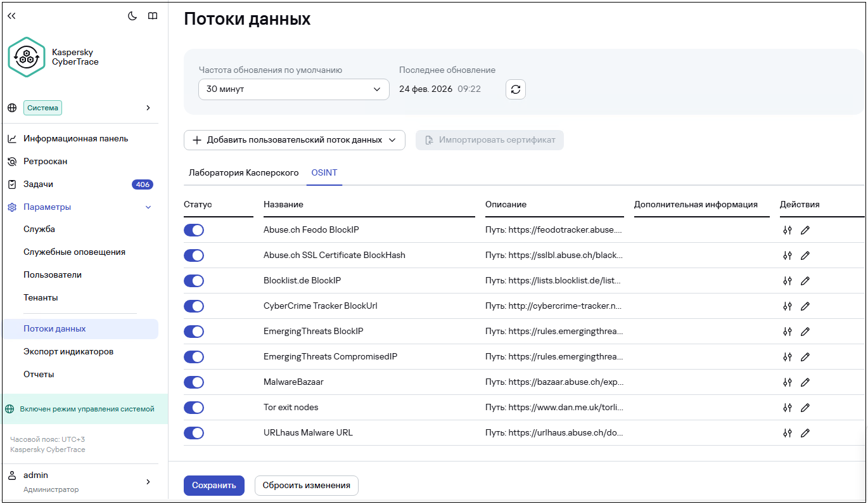The height and width of the screenshot is (504, 868).
Task: Open filter settings for URLhaus Malware URL
Action: coord(788,433)
